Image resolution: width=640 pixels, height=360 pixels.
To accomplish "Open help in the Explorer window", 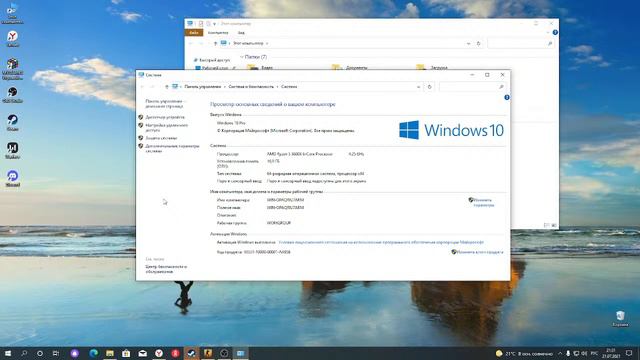I will tap(555, 32).
